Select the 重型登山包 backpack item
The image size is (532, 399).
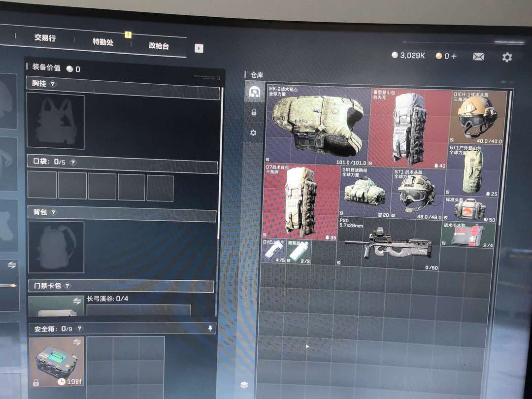coord(409,128)
